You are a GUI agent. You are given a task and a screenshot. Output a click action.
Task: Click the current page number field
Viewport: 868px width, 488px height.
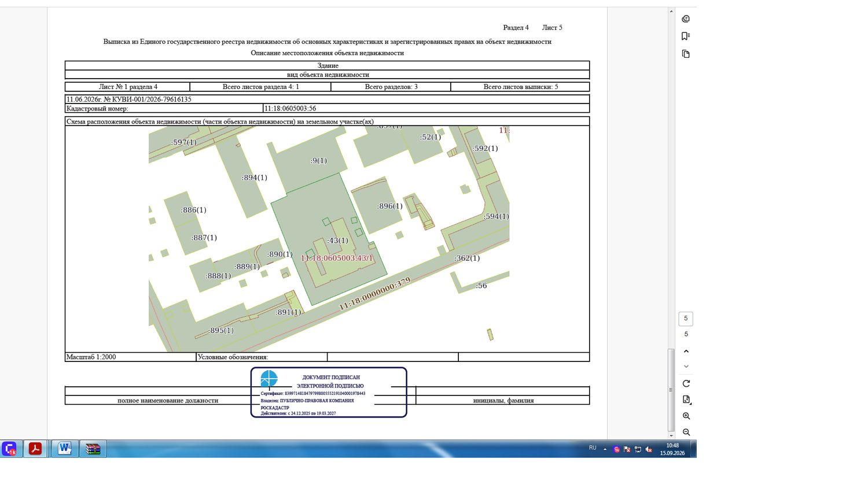(686, 319)
